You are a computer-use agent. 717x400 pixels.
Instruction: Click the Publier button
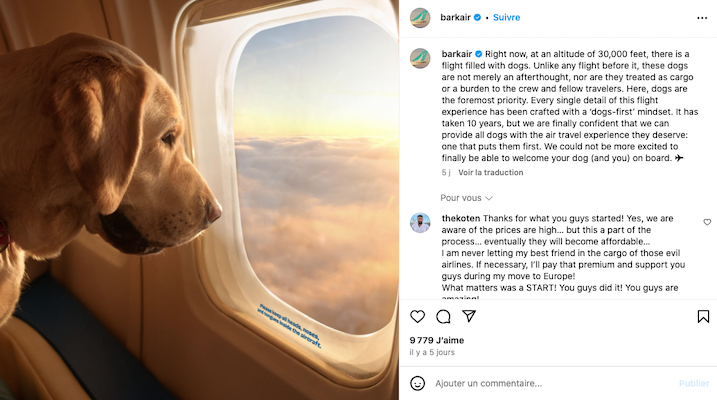pos(694,383)
